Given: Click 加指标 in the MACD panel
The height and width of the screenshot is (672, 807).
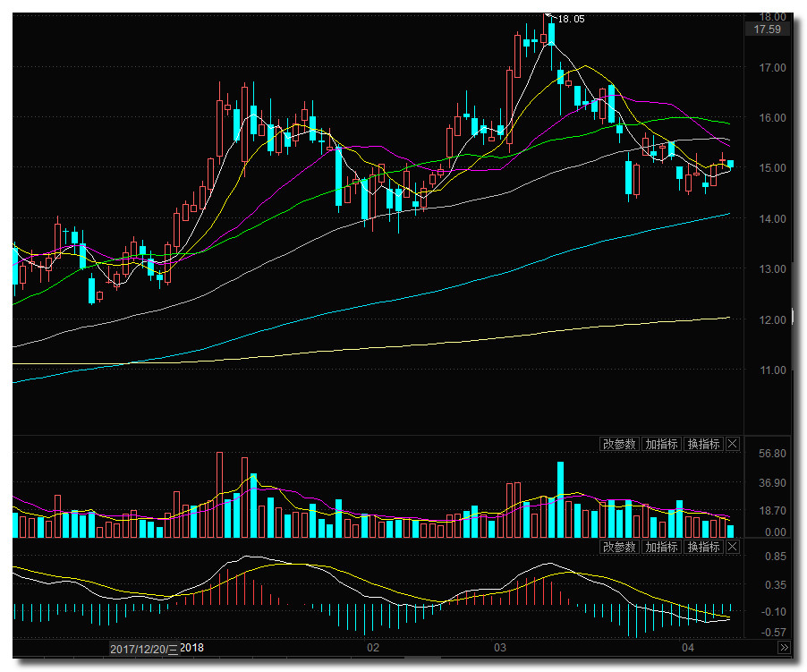Looking at the screenshot, I should point(661,547).
